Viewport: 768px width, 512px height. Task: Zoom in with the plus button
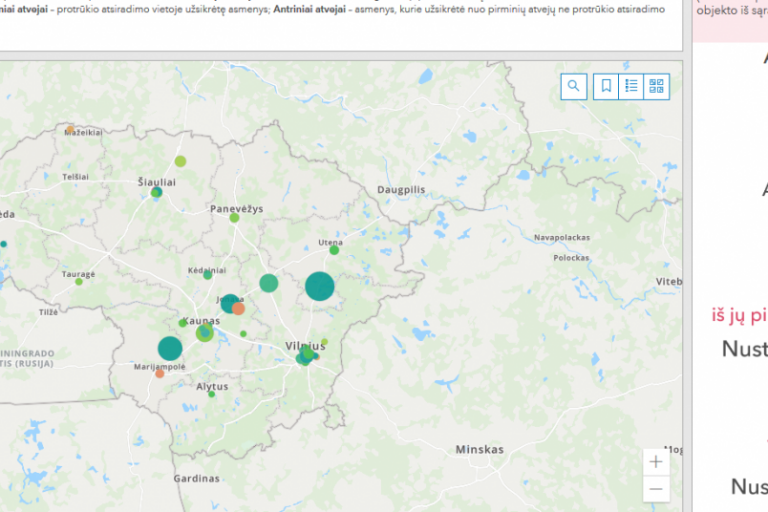pos(656,462)
